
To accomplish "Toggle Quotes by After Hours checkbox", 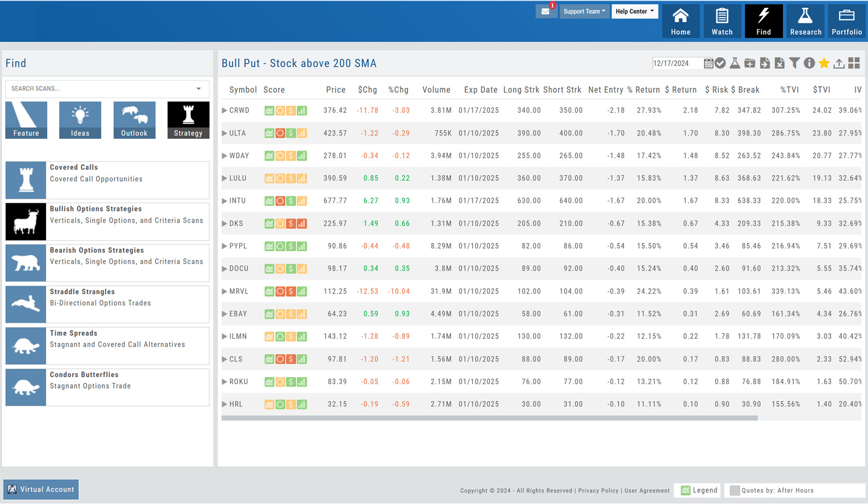I will 735,490.
